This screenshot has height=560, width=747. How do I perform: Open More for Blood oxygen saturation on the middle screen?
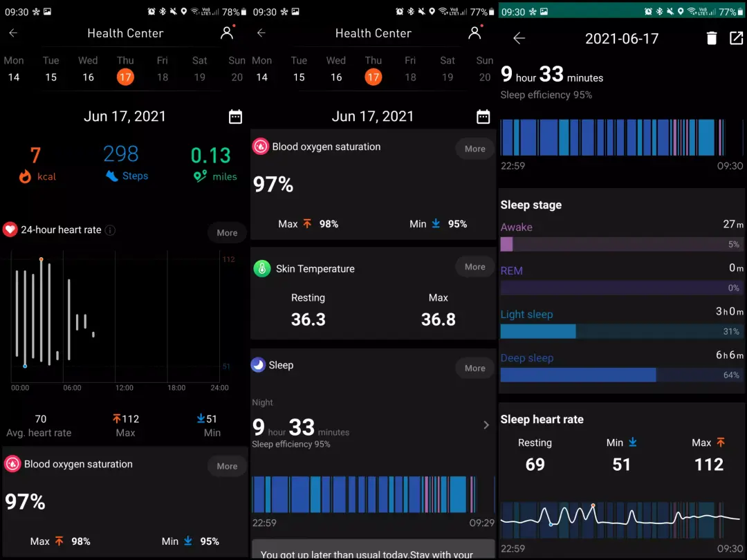click(475, 149)
